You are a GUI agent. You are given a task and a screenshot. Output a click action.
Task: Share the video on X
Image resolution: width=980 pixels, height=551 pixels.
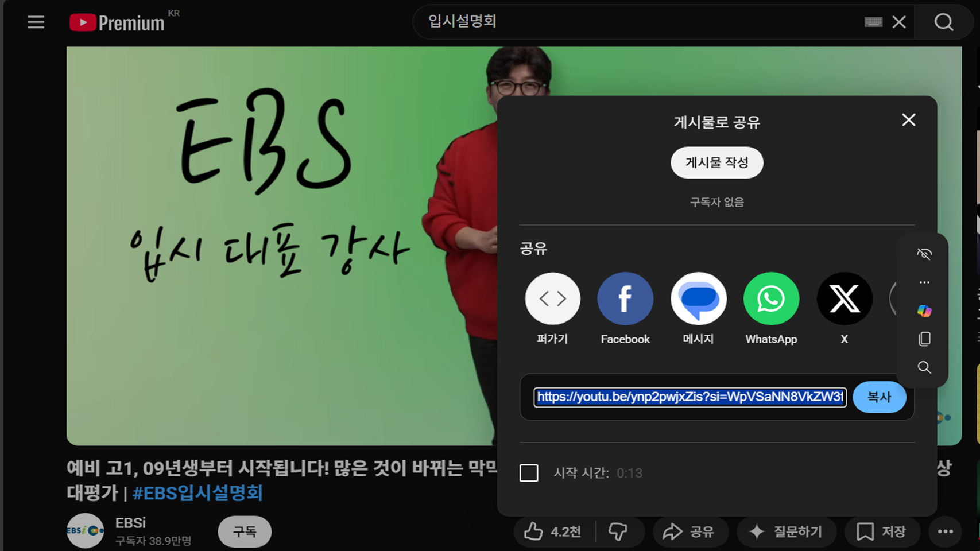point(844,309)
